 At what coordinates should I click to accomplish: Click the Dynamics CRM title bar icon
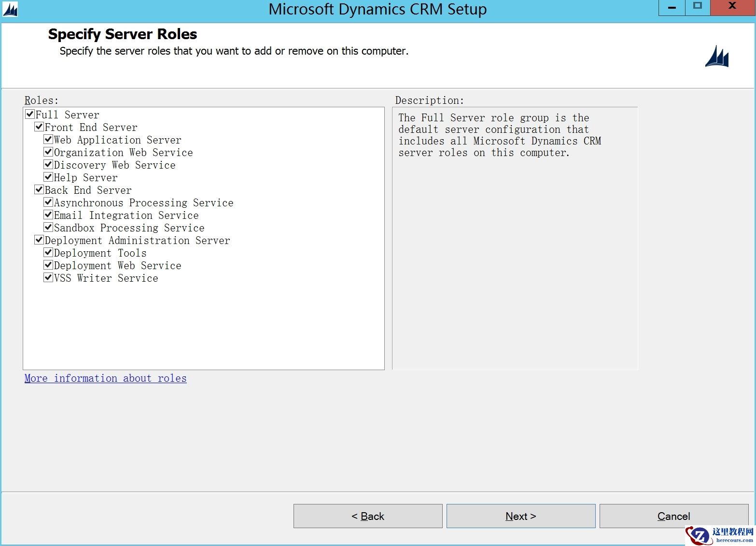tap(10, 9)
